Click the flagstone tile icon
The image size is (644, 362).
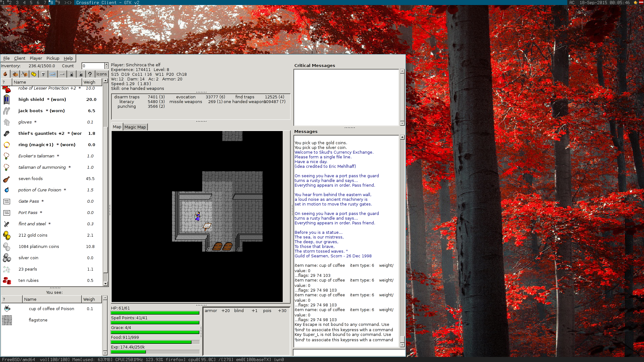7,320
